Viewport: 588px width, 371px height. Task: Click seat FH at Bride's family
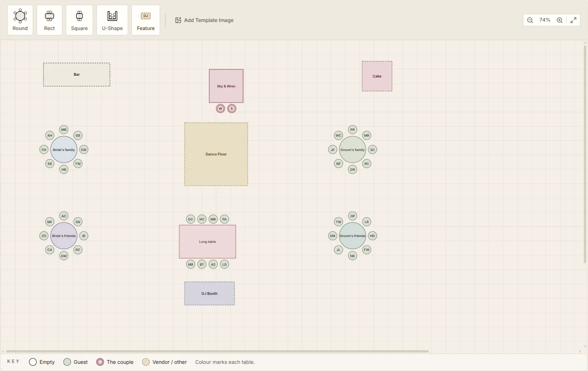(x=44, y=150)
